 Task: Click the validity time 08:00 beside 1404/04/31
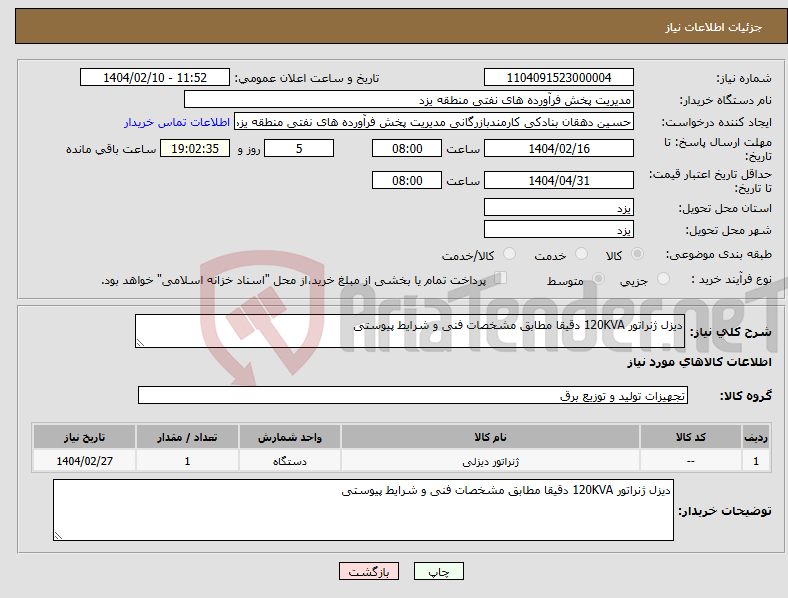coord(407,180)
